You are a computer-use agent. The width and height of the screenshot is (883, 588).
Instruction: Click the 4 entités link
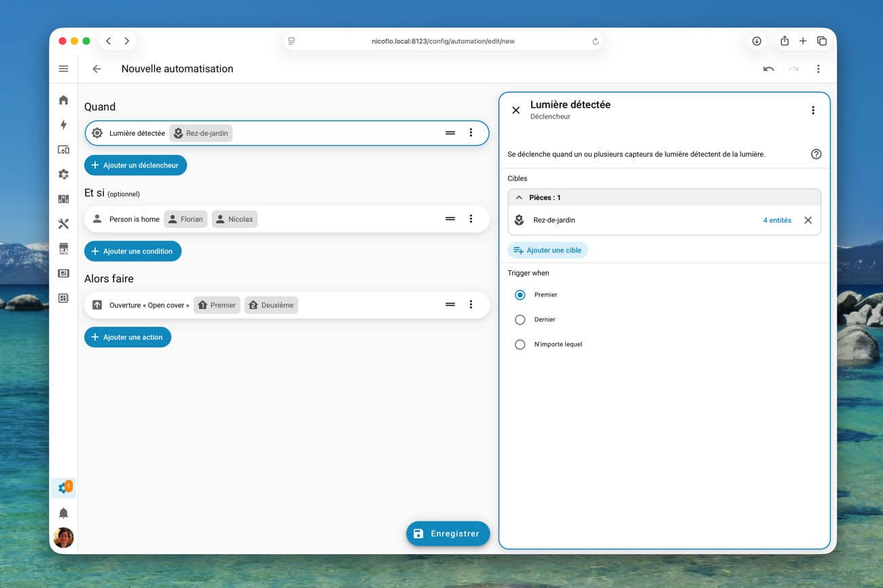point(777,220)
